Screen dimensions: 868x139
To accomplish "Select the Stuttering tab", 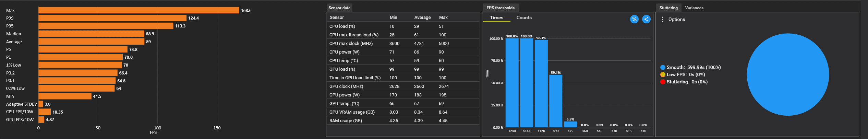I will pos(668,8).
